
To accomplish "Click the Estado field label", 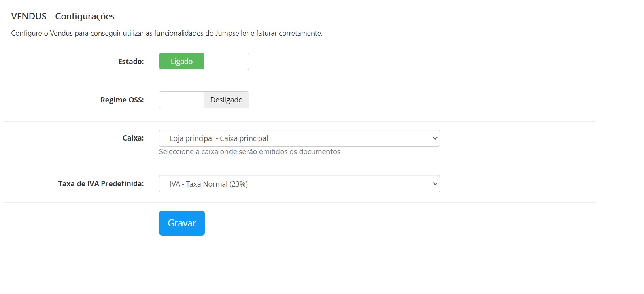I will click(x=131, y=62).
